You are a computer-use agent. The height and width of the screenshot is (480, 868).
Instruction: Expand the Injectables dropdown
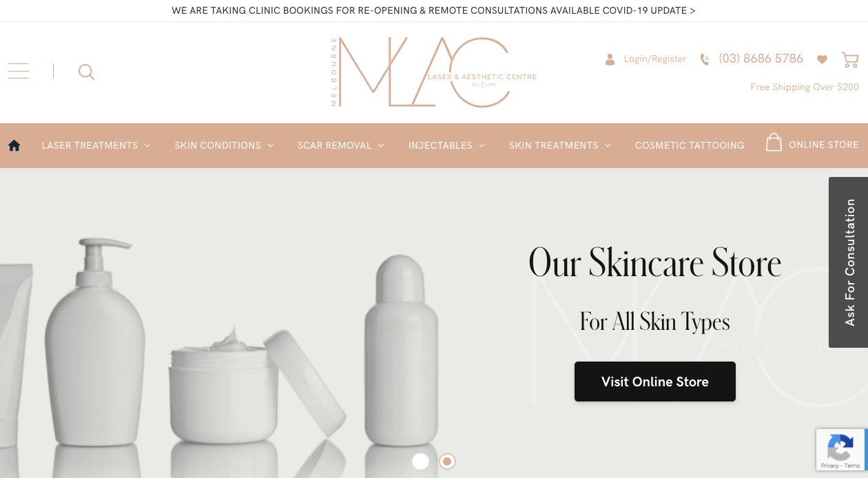[446, 145]
